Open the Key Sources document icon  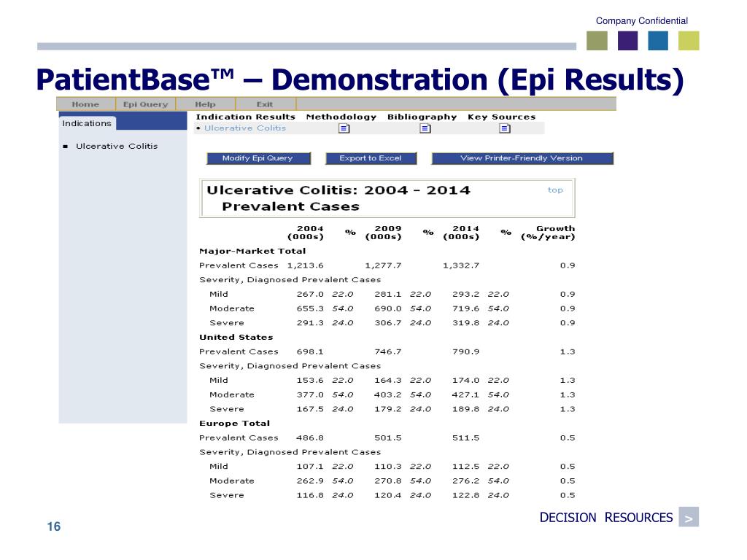(x=505, y=128)
